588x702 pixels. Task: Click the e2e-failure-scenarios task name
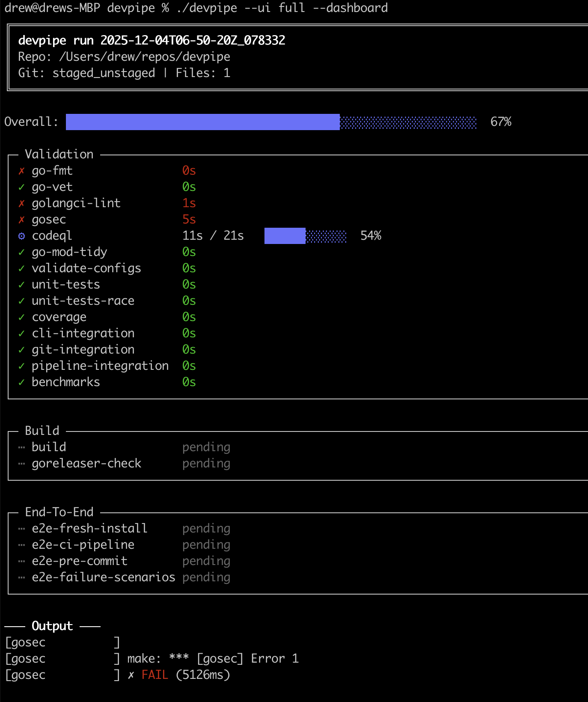click(104, 577)
